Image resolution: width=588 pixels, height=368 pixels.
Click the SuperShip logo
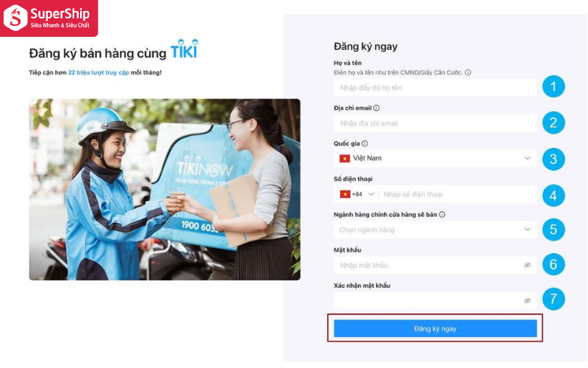pyautogui.click(x=49, y=18)
